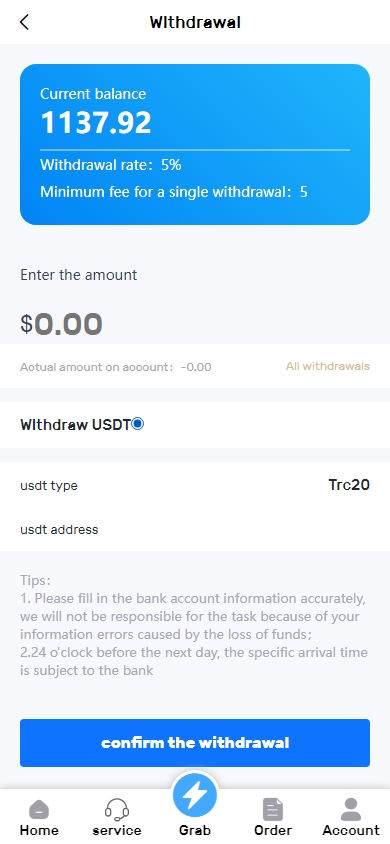Switch to the Home tab label

[x=39, y=831]
